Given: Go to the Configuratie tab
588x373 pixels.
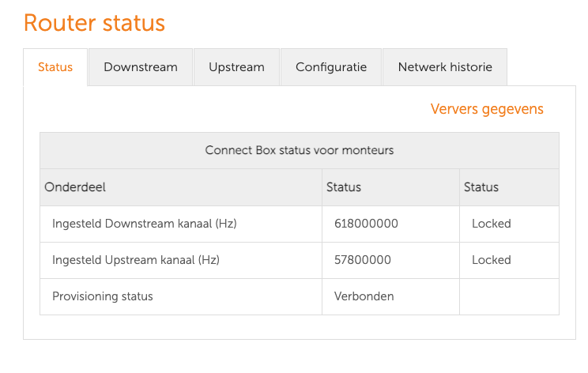Looking at the screenshot, I should click(331, 67).
